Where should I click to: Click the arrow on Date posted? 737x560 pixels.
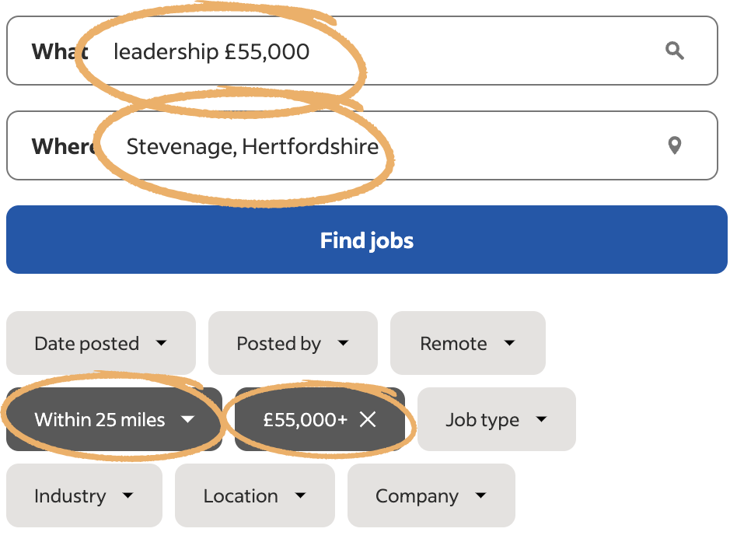tap(162, 343)
